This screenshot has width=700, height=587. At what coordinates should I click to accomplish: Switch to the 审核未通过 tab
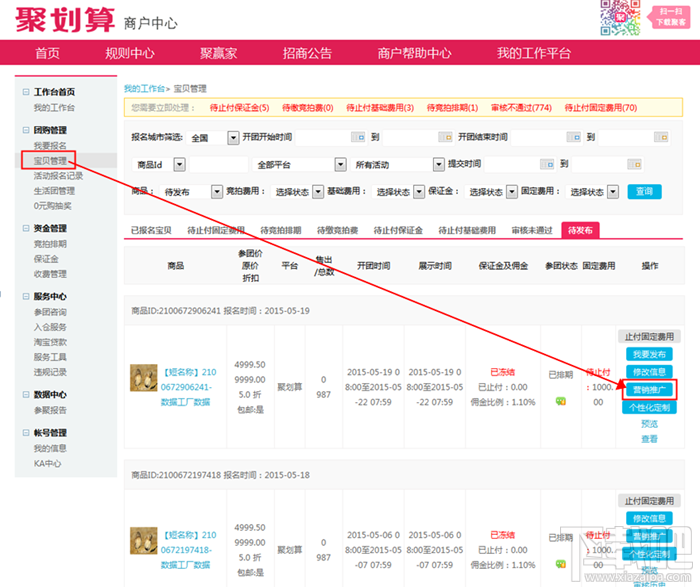click(532, 230)
